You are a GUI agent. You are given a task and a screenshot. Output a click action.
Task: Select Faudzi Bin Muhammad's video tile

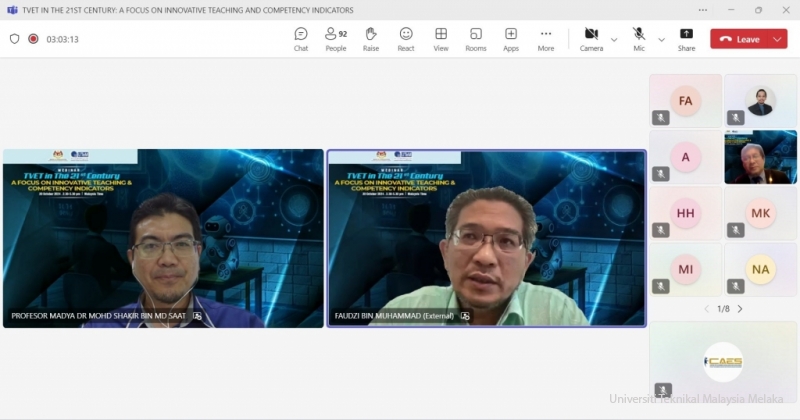(x=486, y=238)
